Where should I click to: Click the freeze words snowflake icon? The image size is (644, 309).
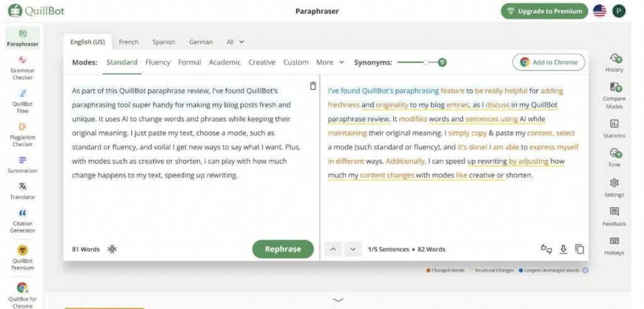point(112,249)
